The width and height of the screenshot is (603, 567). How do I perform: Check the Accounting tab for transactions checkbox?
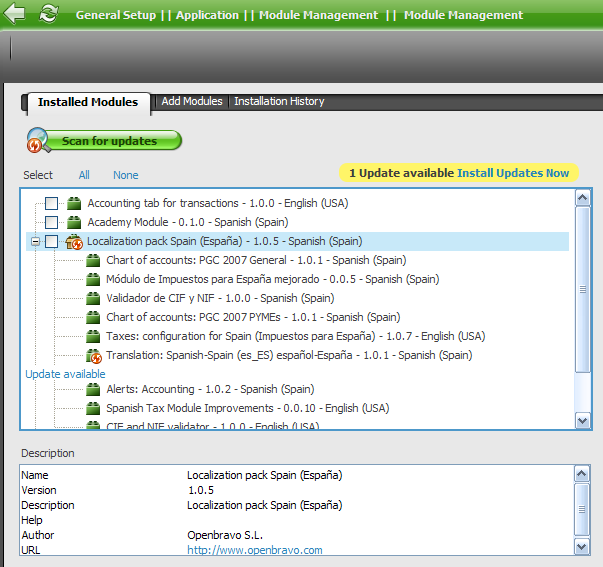(x=52, y=204)
